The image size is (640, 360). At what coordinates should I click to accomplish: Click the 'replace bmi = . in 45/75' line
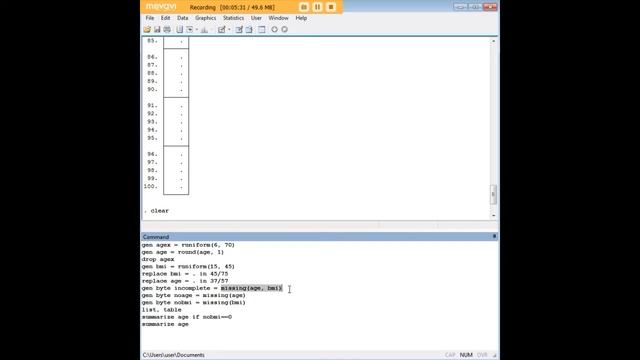pyautogui.click(x=184, y=274)
